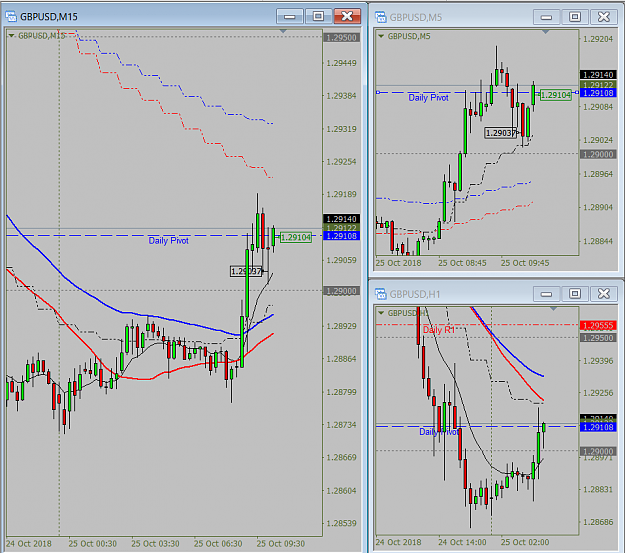Click the red 1.29555 R1 price on H1 scale
Image resolution: width=625 pixels, height=553 pixels.
(x=598, y=325)
